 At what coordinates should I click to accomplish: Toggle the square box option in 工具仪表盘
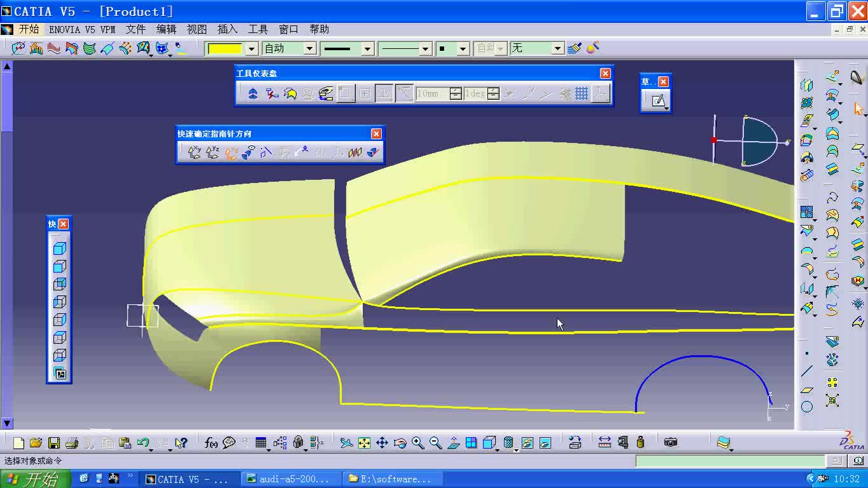(344, 93)
